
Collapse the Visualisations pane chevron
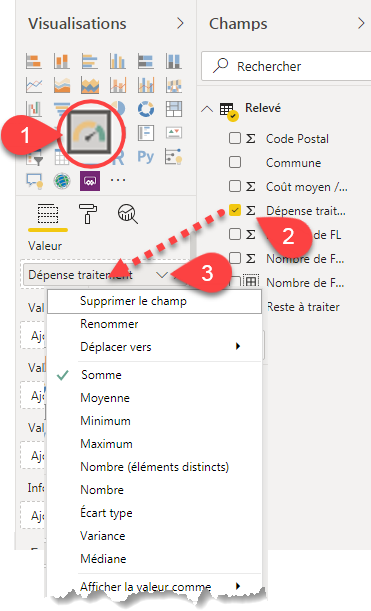point(180,24)
